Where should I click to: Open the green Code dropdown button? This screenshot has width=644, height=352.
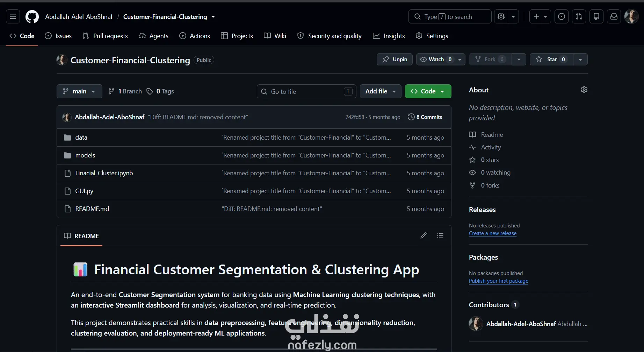(428, 91)
